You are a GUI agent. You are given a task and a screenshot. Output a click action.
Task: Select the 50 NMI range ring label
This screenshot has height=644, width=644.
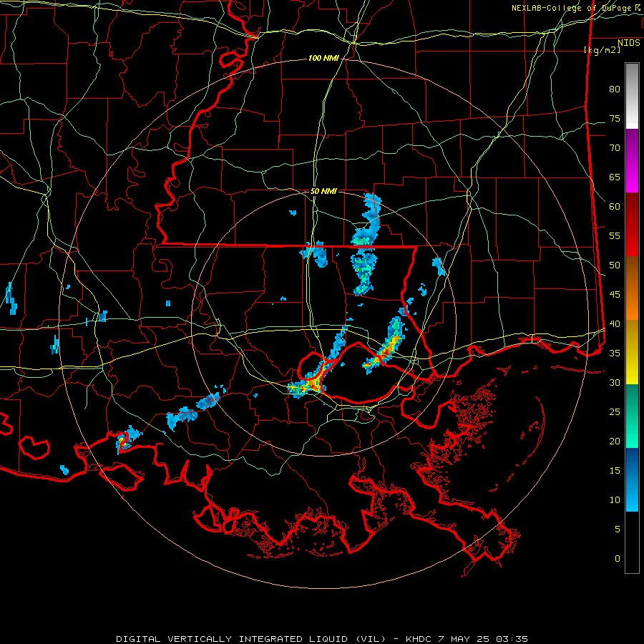click(323, 191)
